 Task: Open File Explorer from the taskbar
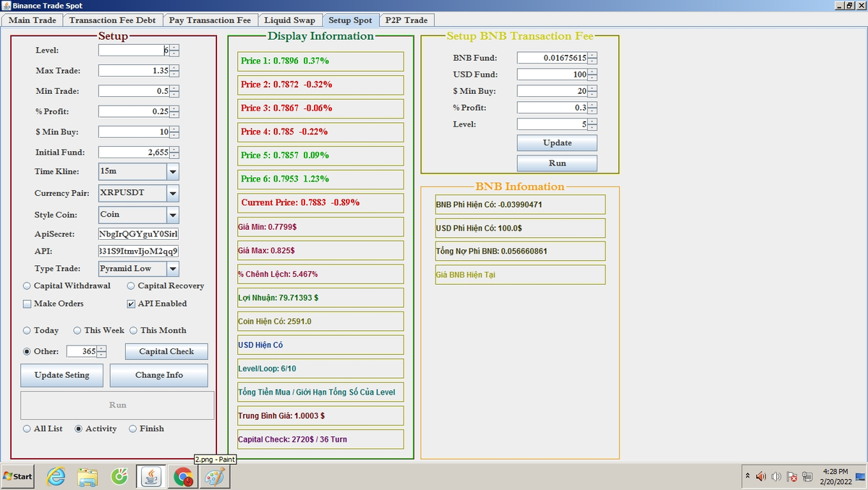pyautogui.click(x=88, y=476)
